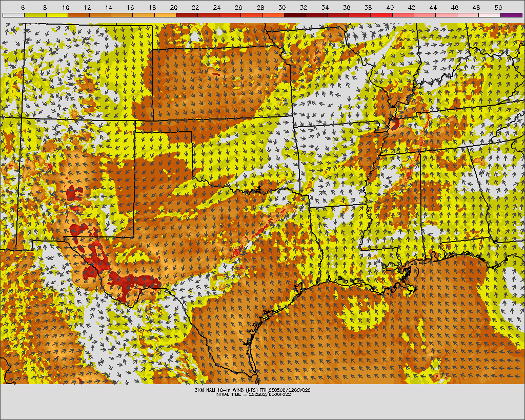This screenshot has height=420, width=525.
Task: Click the legend label "32"
Action: 304,7
